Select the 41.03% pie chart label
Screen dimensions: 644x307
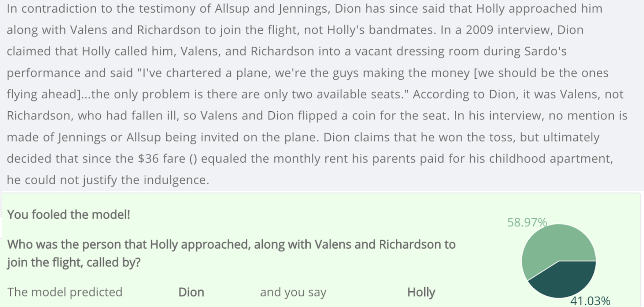(x=590, y=301)
